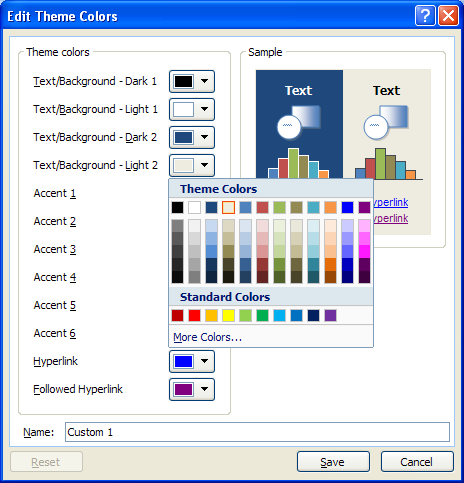Viewport: 464px width, 483px height.
Task: Click the Help question mark icon
Action: [x=425, y=15]
